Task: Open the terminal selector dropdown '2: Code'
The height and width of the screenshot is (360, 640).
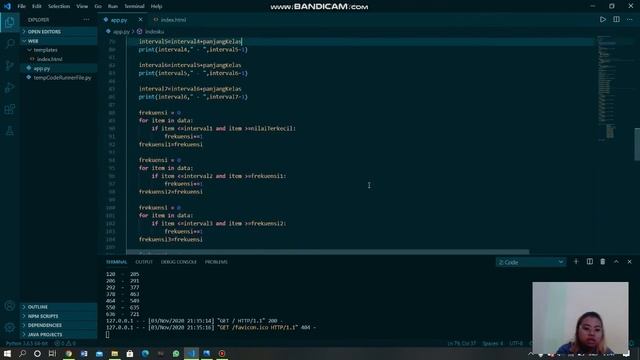Action: click(531, 262)
